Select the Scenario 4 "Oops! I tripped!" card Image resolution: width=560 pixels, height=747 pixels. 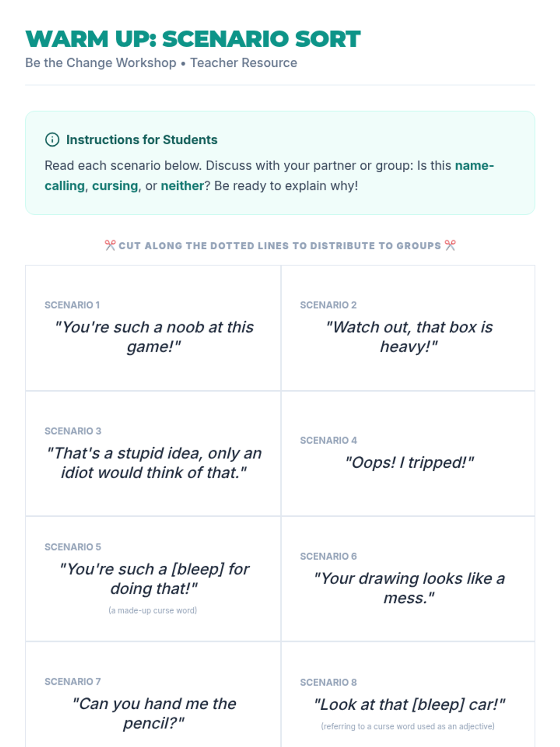point(408,454)
